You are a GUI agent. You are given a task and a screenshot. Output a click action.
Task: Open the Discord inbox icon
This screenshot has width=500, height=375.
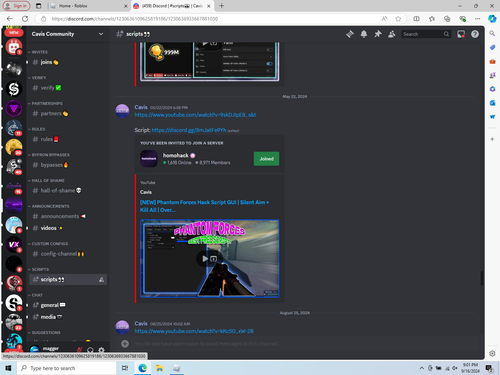coord(461,34)
